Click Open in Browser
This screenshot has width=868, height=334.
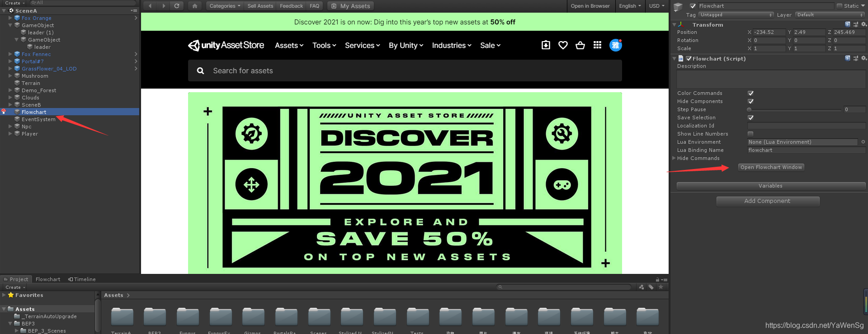590,6
